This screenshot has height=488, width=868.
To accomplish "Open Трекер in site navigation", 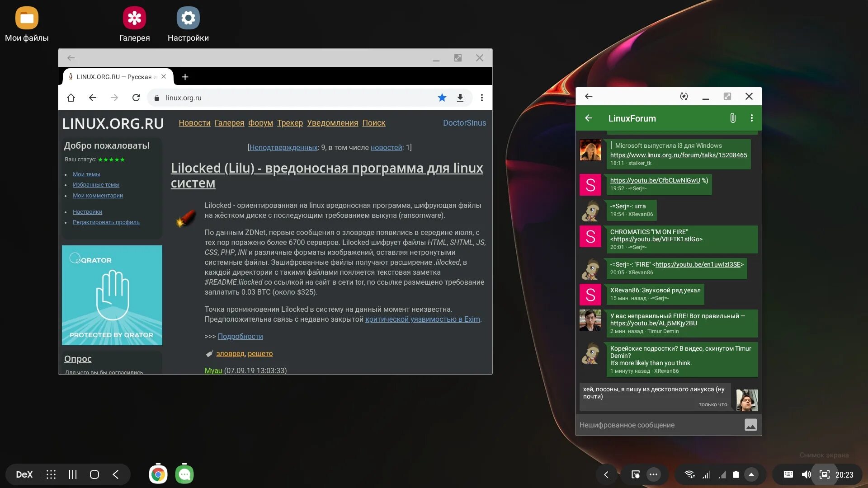I will click(x=290, y=123).
